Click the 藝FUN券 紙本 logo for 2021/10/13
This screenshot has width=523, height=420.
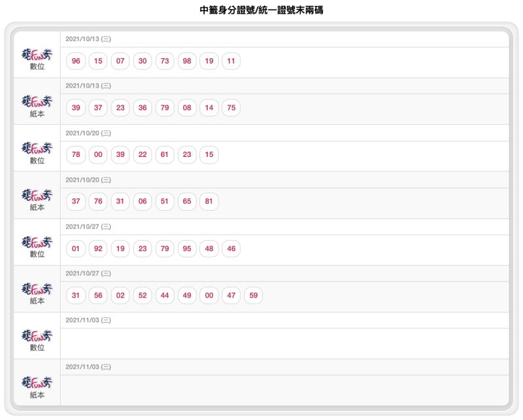[x=37, y=106]
